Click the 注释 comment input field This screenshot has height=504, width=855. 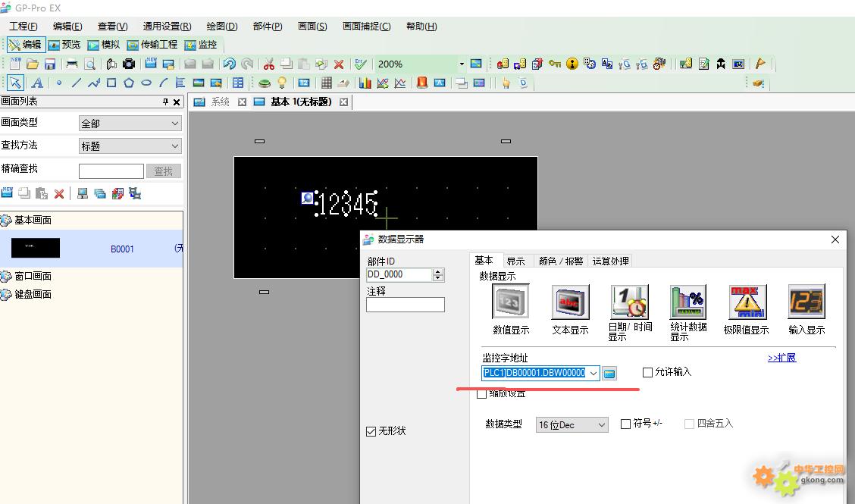pos(405,305)
